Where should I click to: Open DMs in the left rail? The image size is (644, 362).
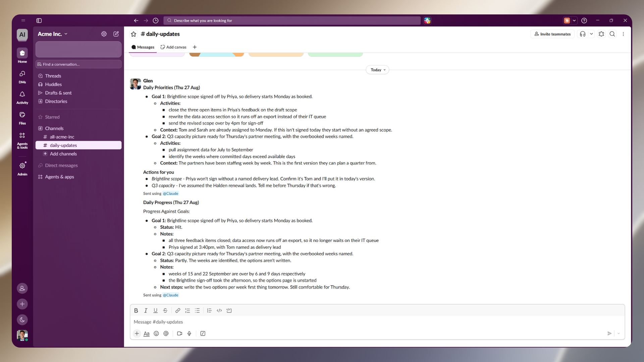click(x=22, y=77)
